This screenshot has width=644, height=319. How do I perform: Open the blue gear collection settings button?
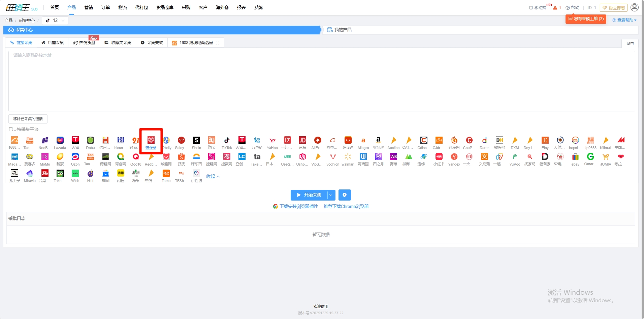pos(345,195)
